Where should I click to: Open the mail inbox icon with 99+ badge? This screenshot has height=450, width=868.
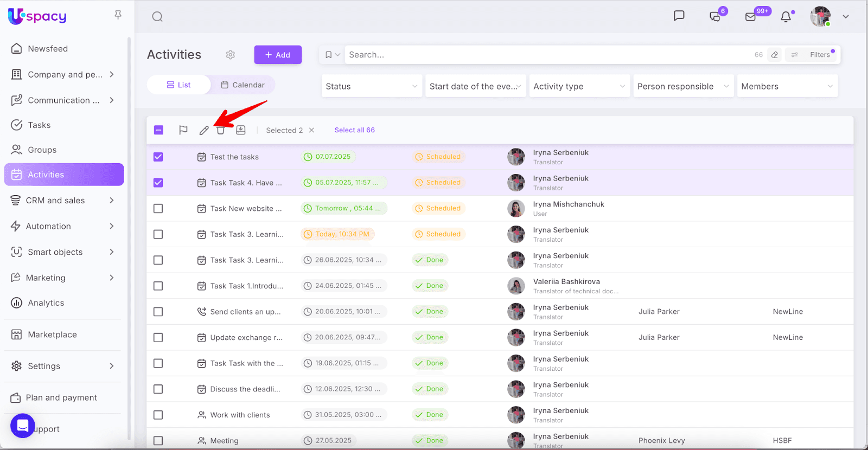coord(751,17)
